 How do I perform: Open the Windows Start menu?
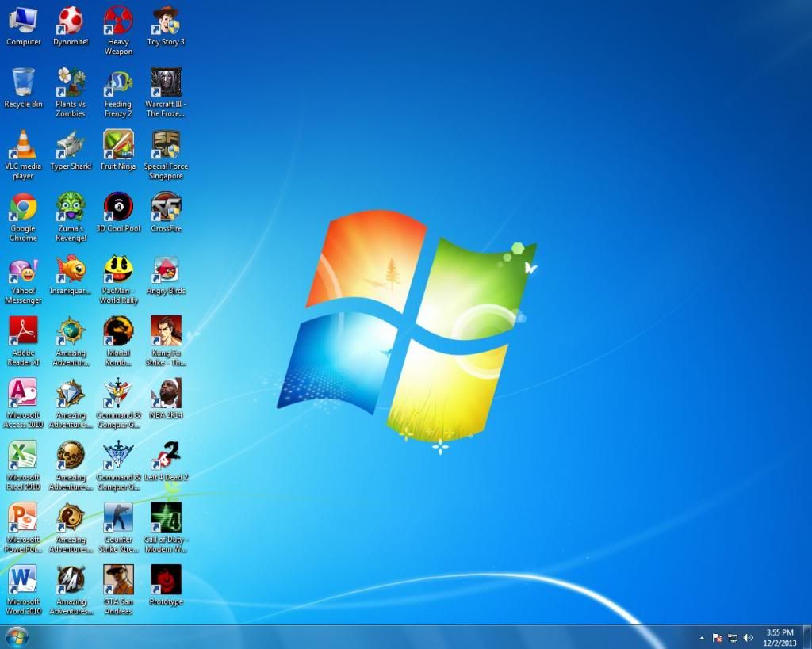point(16,636)
